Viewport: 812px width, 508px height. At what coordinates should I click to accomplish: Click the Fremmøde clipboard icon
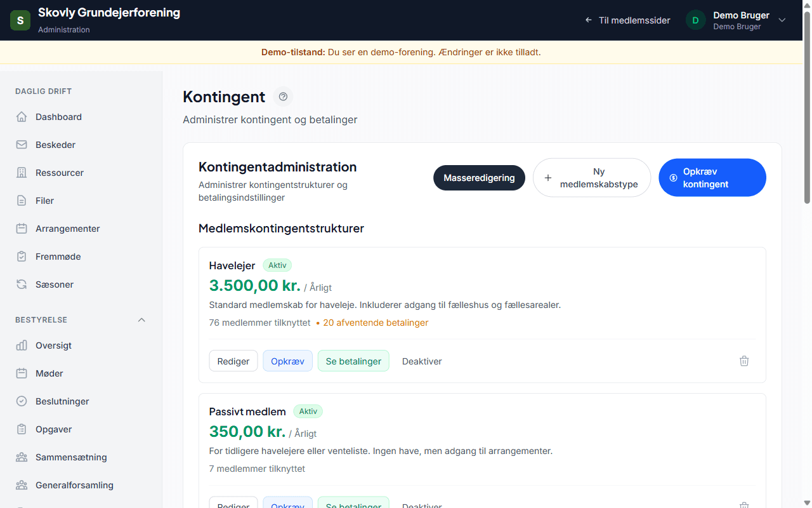coord(22,257)
